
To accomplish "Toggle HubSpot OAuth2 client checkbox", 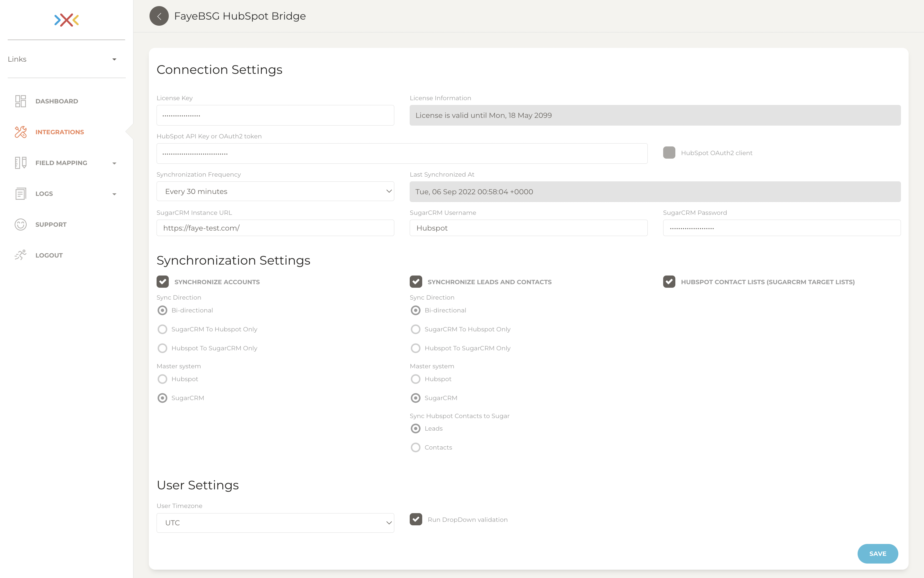I will tap(669, 153).
